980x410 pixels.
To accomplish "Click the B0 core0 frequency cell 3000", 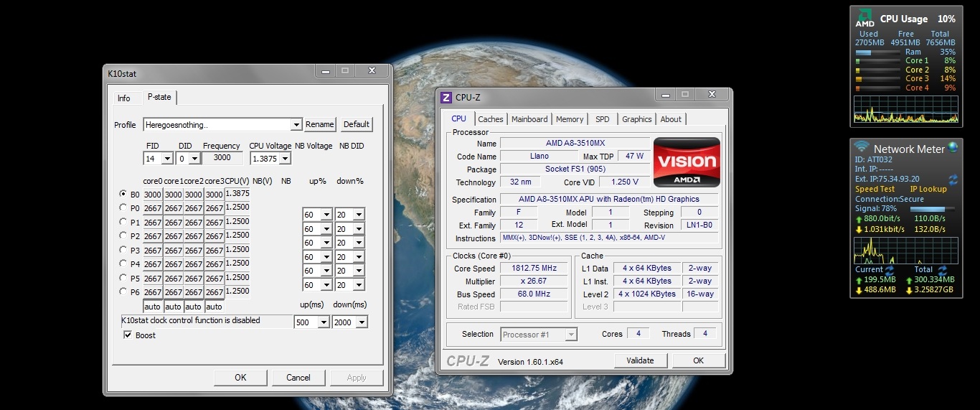I will pyautogui.click(x=152, y=195).
